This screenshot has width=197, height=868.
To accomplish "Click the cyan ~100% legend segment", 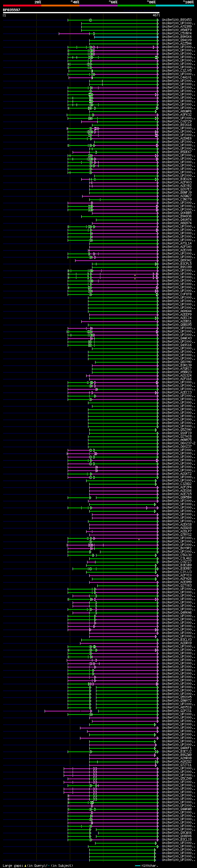I will (x=175, y=6).
